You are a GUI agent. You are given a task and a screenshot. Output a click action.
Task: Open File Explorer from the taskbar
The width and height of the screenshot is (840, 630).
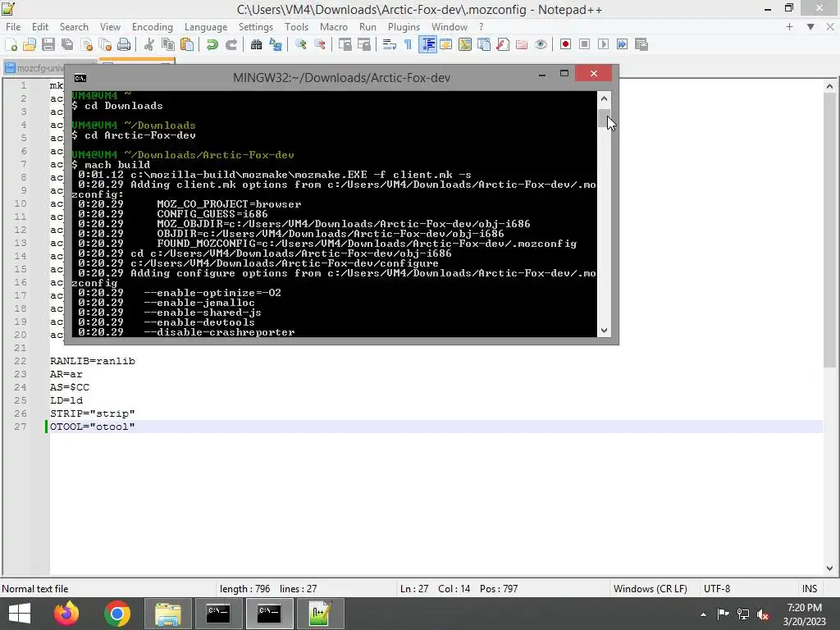167,614
